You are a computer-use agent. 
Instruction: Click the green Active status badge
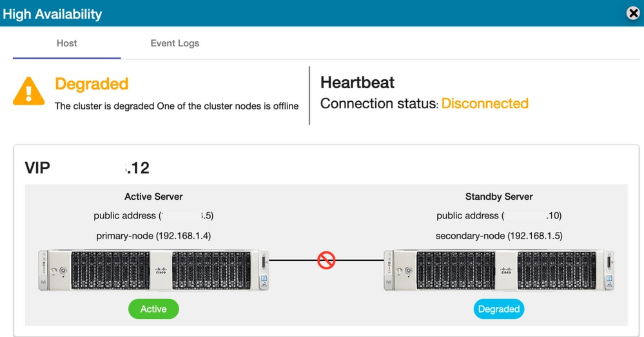click(153, 309)
